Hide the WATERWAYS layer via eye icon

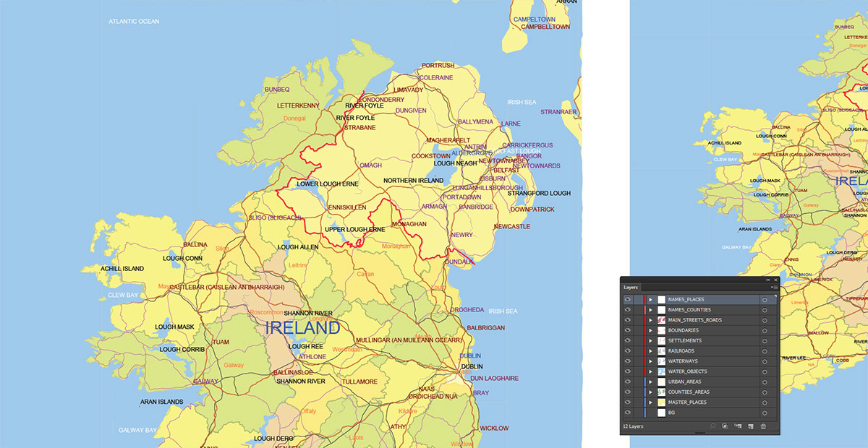[628, 361]
